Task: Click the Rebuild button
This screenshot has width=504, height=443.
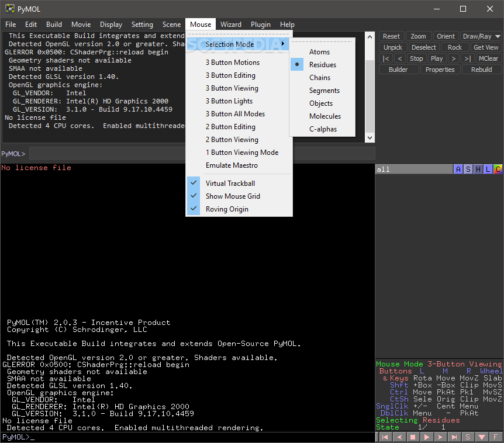Action: [482, 70]
